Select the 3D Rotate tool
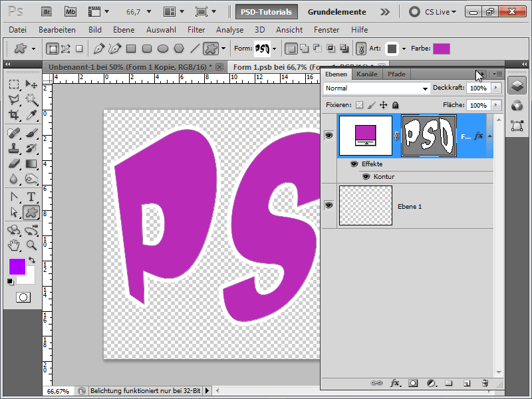The image size is (532, 399). click(x=13, y=230)
